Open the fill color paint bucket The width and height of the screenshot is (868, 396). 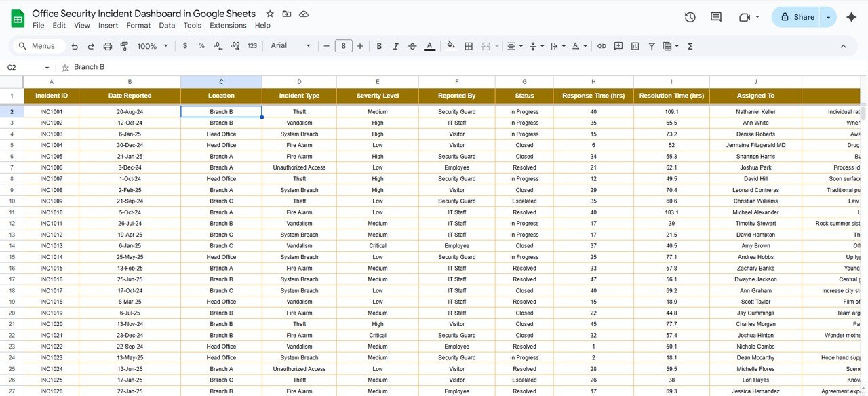(x=451, y=46)
